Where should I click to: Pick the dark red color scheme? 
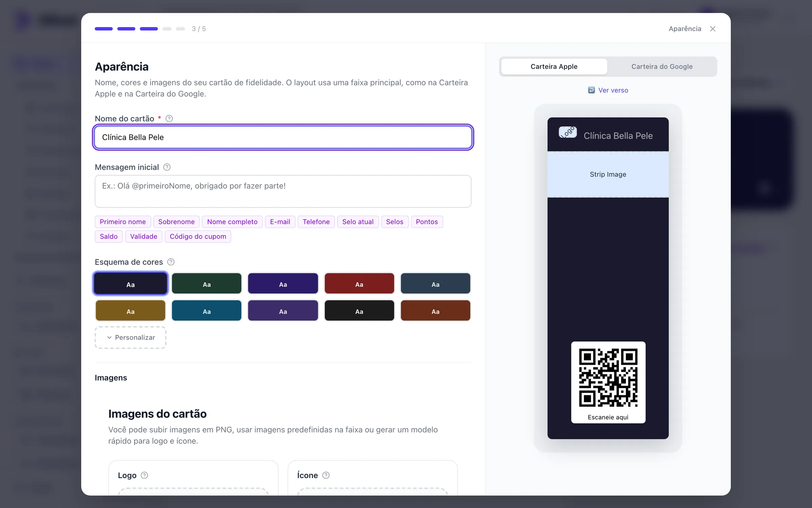point(359,283)
